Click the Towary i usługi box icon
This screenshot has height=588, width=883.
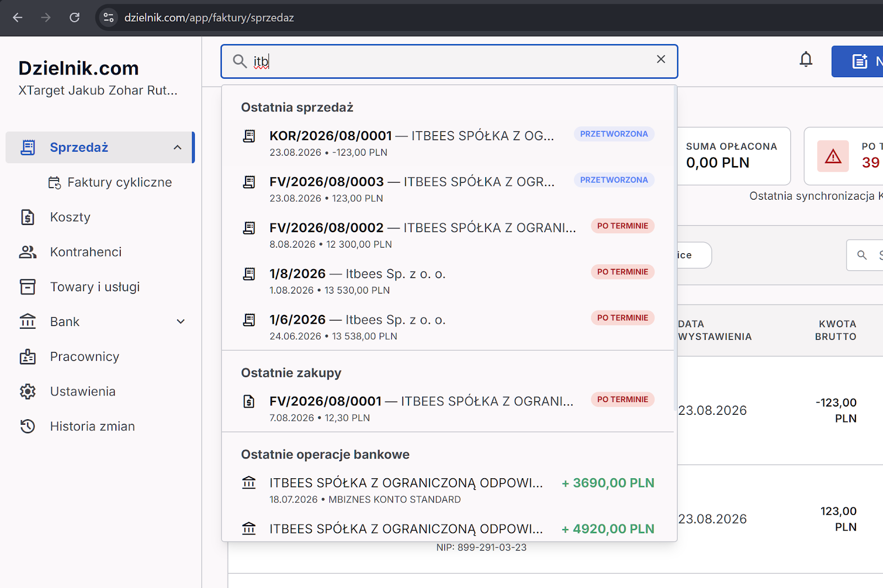[28, 287]
